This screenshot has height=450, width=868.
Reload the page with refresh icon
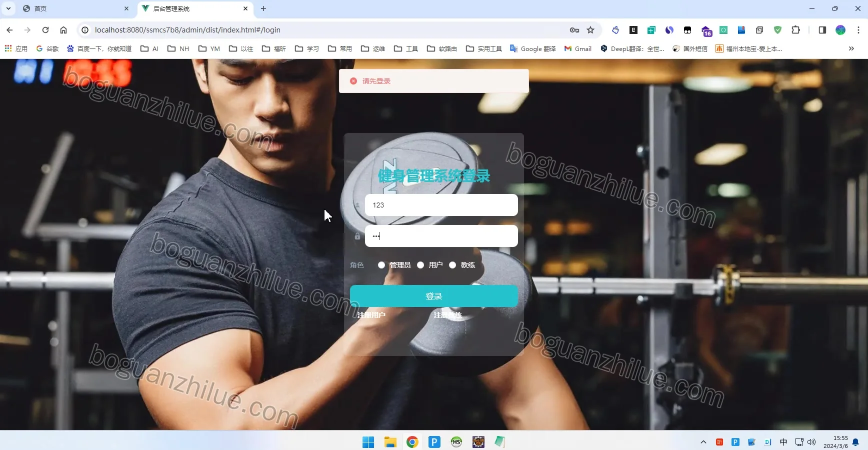tap(45, 30)
